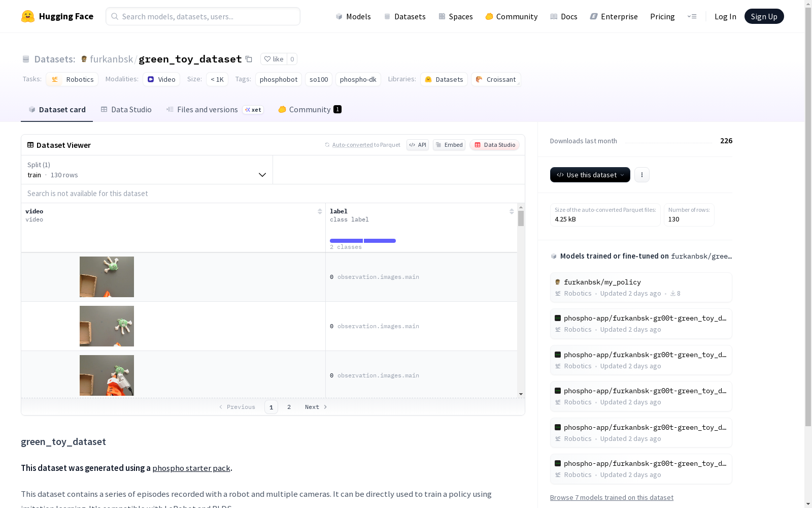Screen dimensions: 812x508
Task: Open Enterprise in the top navigation
Action: [x=614, y=16]
